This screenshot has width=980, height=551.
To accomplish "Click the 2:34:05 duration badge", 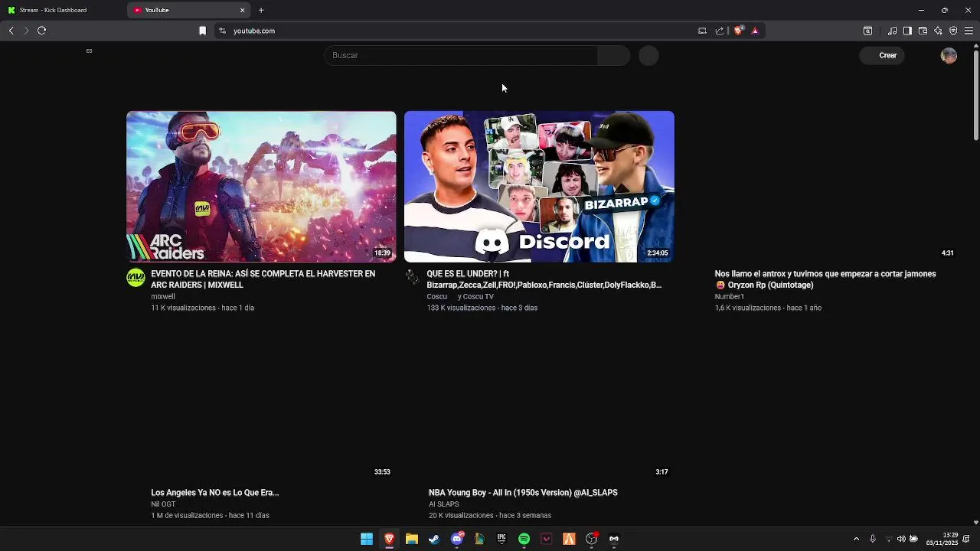I will click(657, 253).
